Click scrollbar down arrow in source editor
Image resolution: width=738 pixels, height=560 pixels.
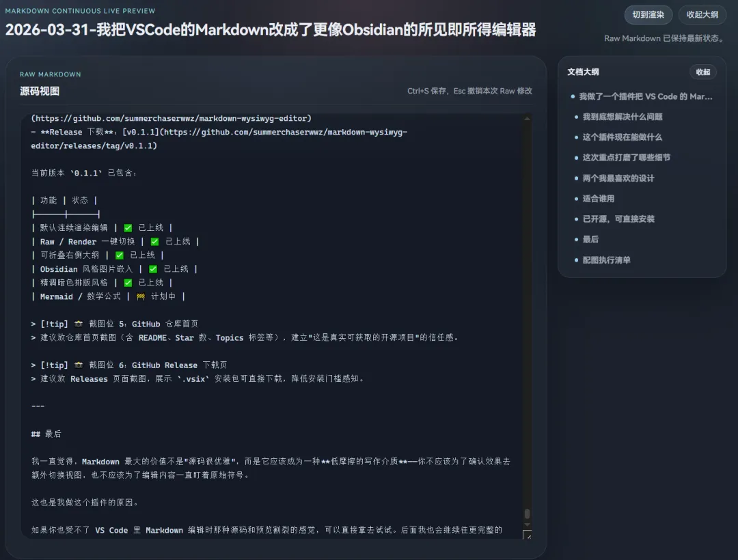(x=527, y=524)
